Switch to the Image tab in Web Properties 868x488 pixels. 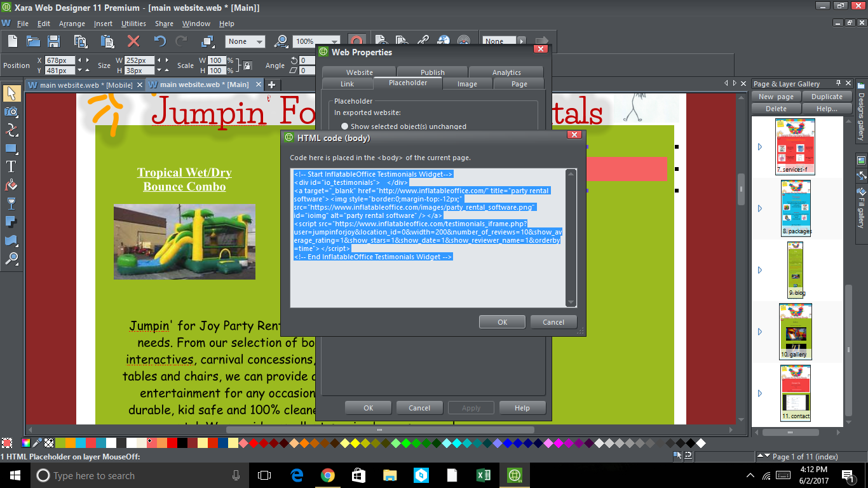[467, 84]
